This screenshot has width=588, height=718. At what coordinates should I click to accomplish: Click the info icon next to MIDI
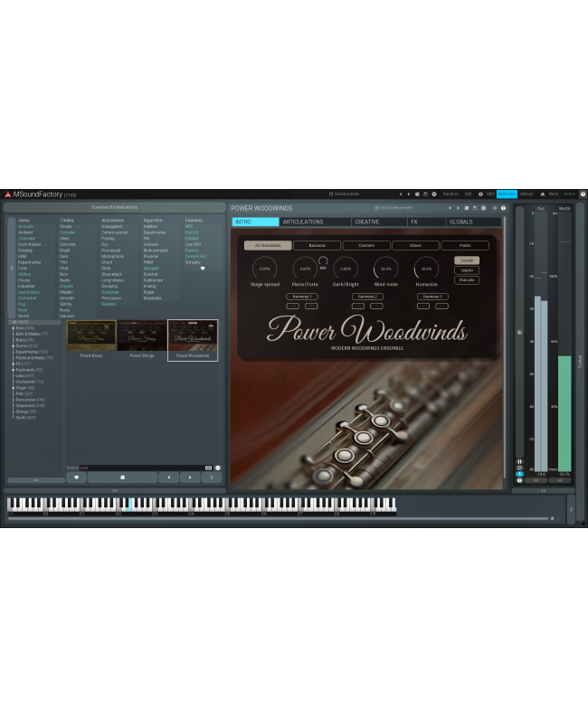[x=480, y=194]
